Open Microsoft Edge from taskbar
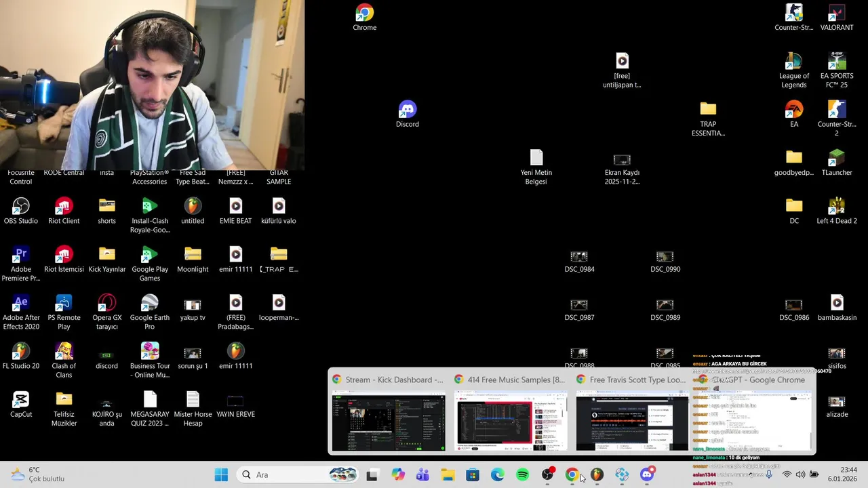The height and width of the screenshot is (488, 868). coord(497,474)
